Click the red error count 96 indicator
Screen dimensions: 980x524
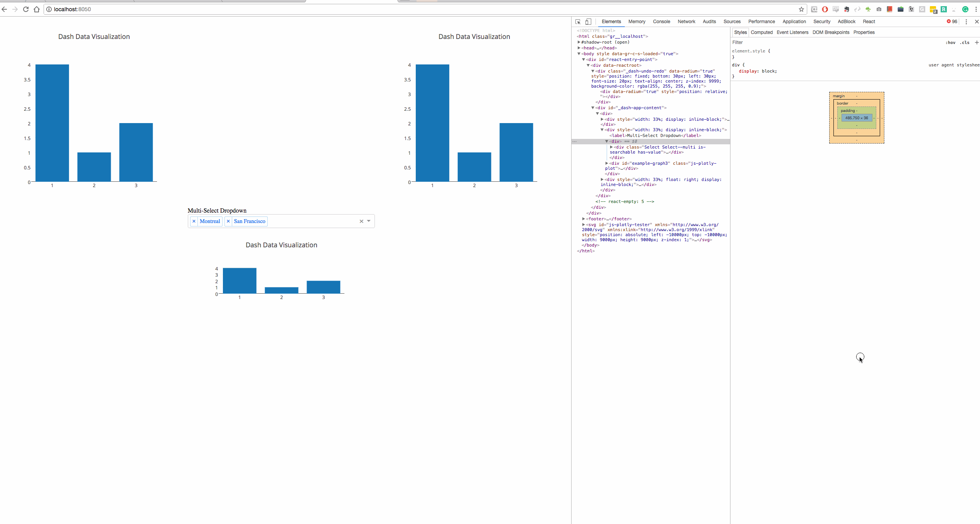(952, 22)
